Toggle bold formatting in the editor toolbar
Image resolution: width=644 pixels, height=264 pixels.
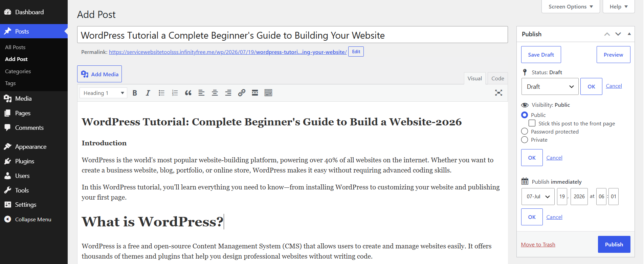click(x=135, y=93)
